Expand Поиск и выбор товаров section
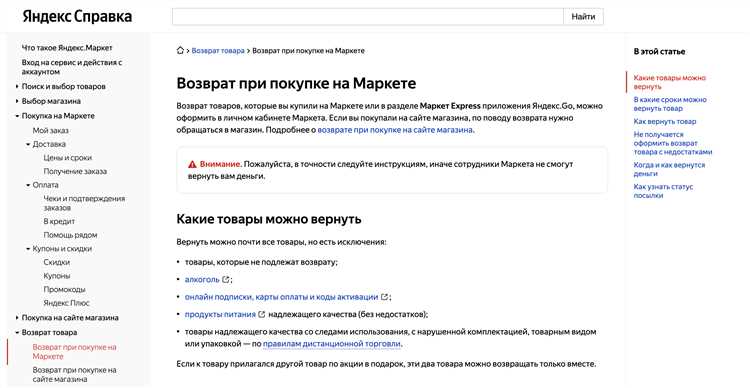The height and width of the screenshot is (388, 750). 17,87
